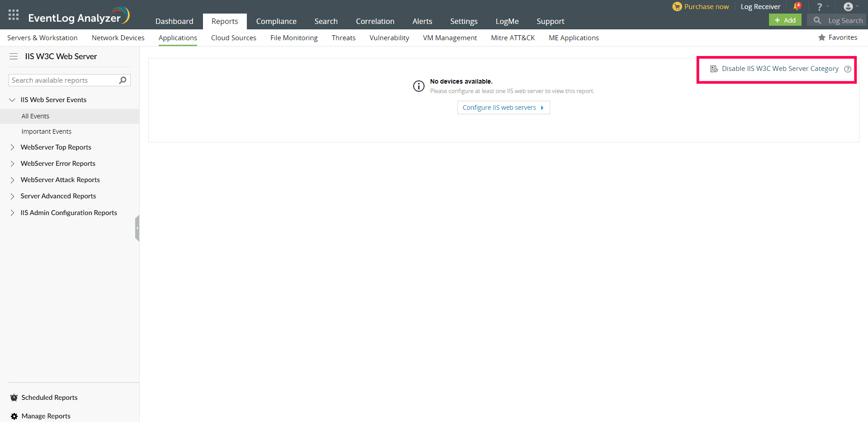
Task: Expand WebServer Top Reports
Action: pyautogui.click(x=12, y=147)
